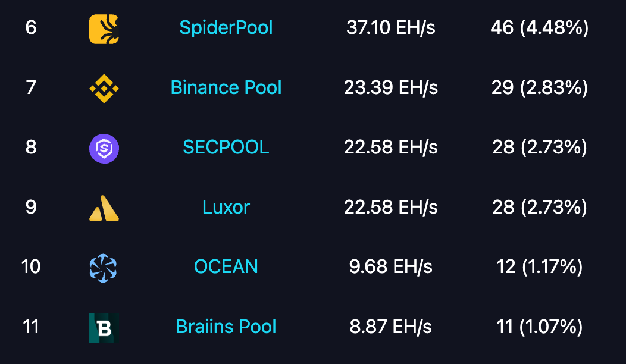Open the SpiderPool pool link
This screenshot has width=626, height=364.
tap(226, 27)
